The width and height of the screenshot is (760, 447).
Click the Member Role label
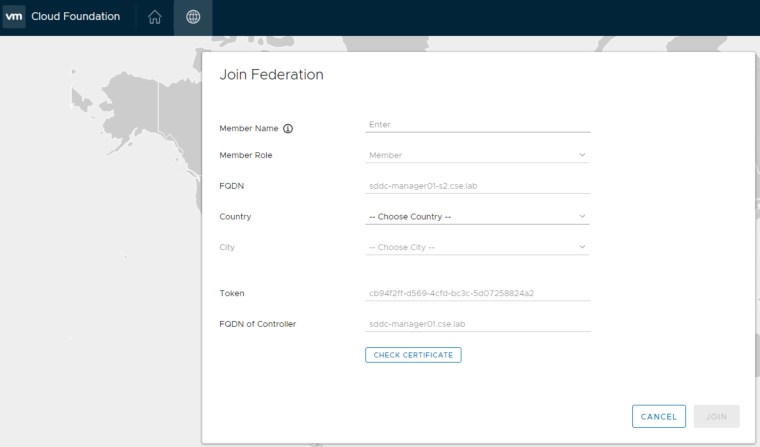(246, 155)
